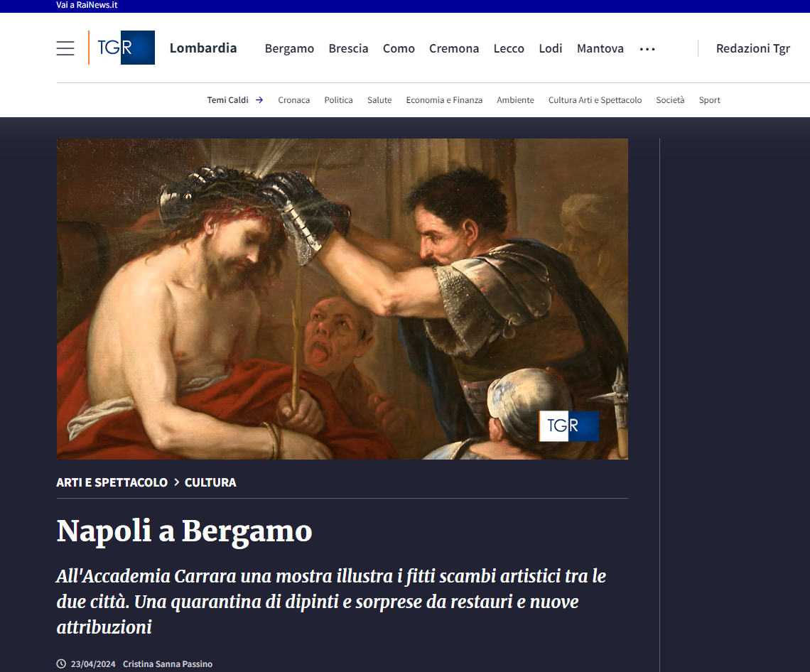Screen dimensions: 810x672
Task: Open the Cronaca topic
Action: pos(294,99)
